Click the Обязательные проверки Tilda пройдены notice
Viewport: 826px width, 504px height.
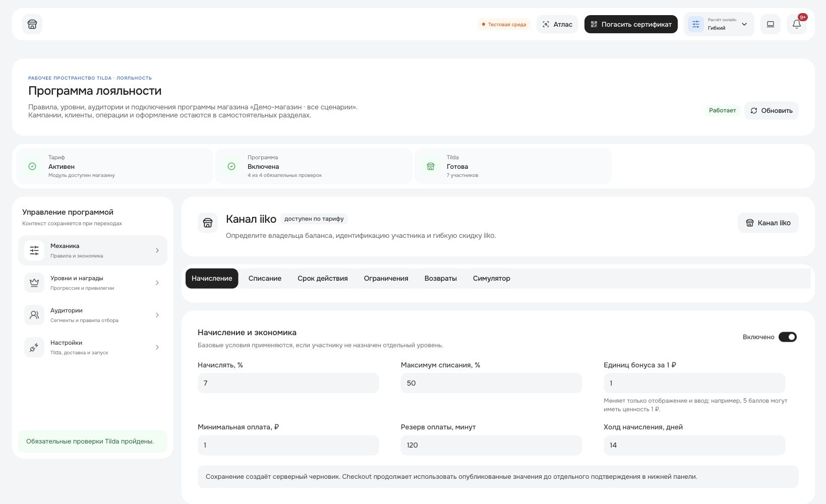point(93,441)
